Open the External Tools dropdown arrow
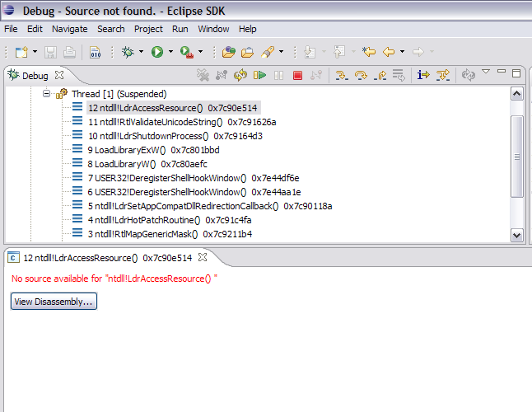Screen dimensions: 532x412 pyautogui.click(x=200, y=52)
